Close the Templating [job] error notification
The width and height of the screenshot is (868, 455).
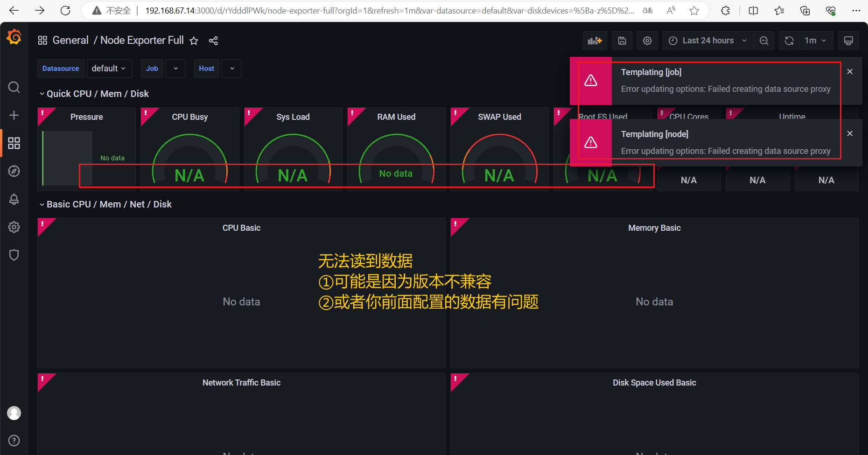[x=850, y=71]
